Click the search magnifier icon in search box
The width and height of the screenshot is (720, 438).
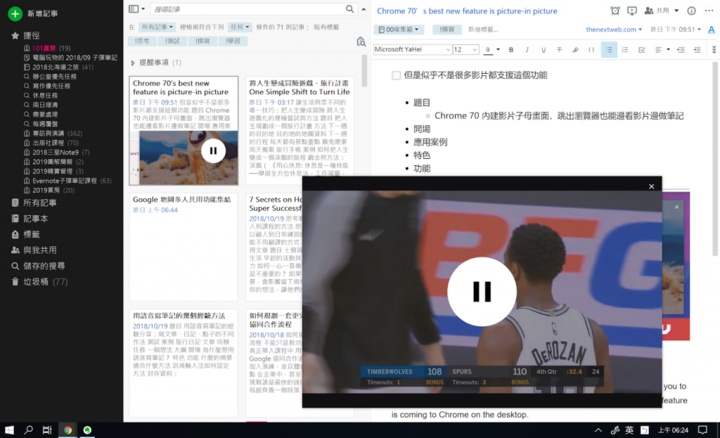coord(350,9)
